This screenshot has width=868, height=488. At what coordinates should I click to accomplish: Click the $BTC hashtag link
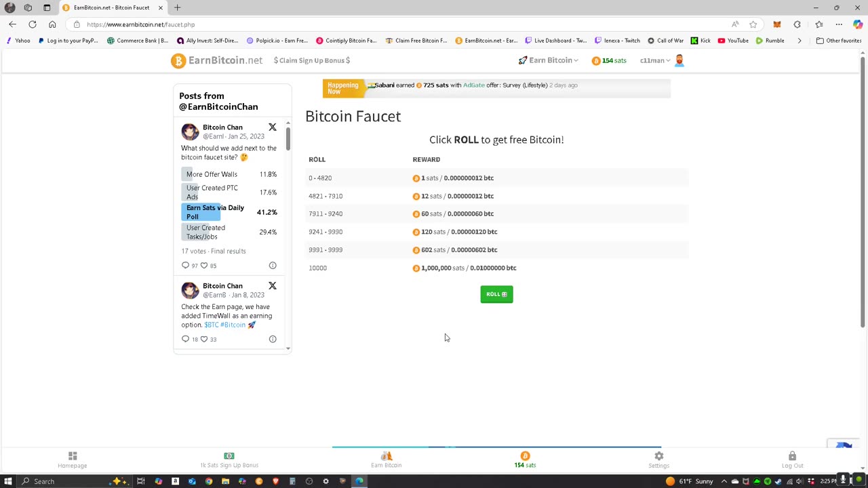pos(211,325)
